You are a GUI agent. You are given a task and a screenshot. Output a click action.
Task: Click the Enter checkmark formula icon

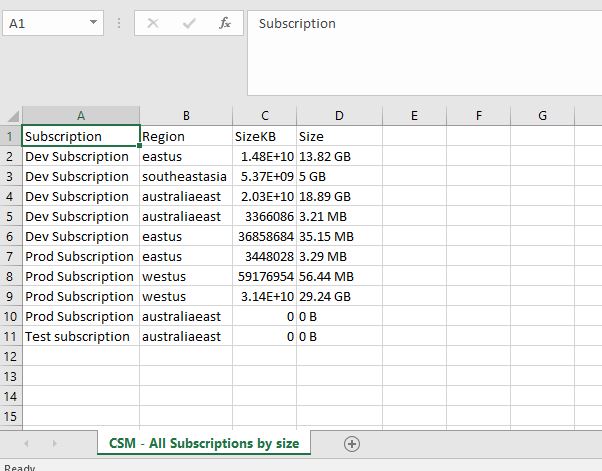click(189, 23)
